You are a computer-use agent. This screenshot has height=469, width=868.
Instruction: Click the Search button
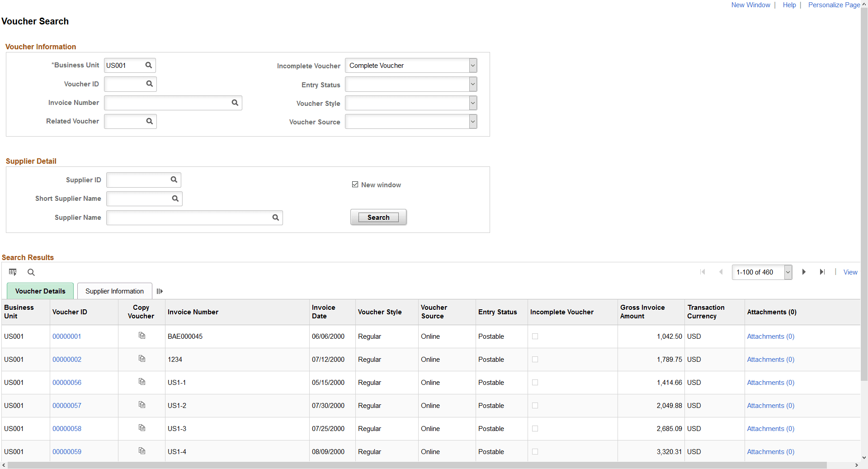[378, 217]
